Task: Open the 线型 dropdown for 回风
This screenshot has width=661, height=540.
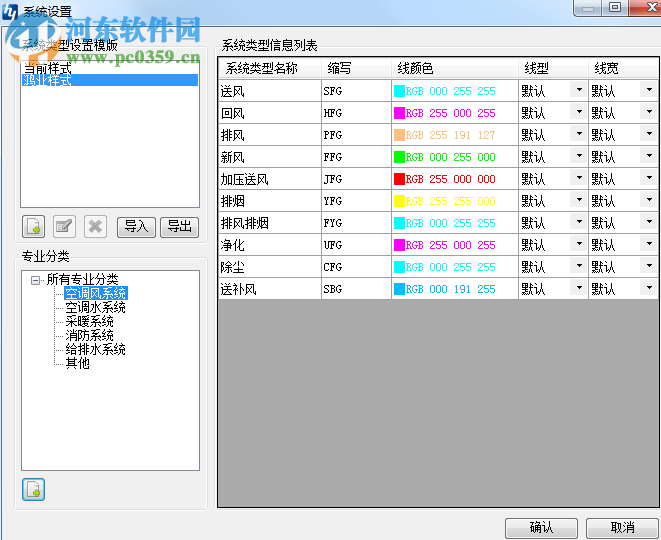Action: click(x=579, y=112)
